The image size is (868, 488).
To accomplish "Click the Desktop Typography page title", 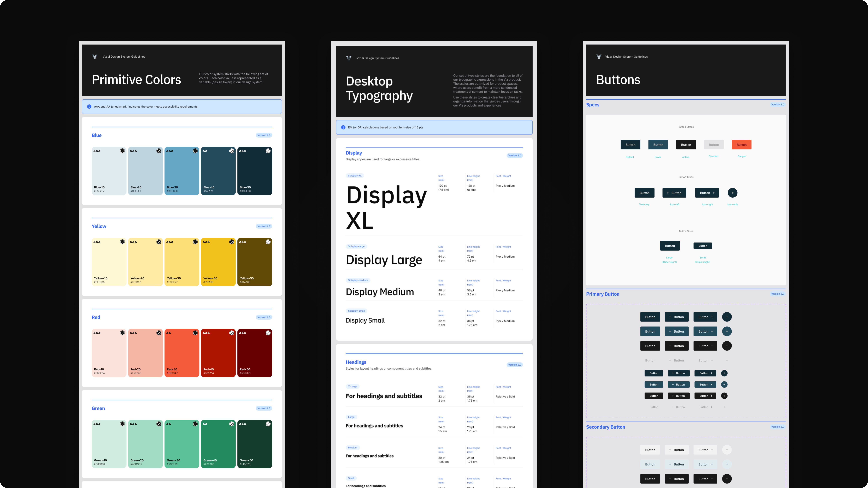I will coord(379,88).
